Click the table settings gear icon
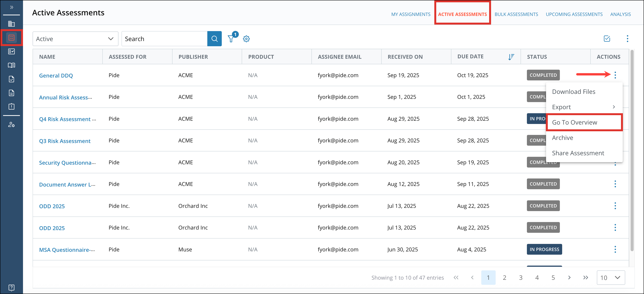Viewport: 644px width, 294px height. (x=246, y=39)
